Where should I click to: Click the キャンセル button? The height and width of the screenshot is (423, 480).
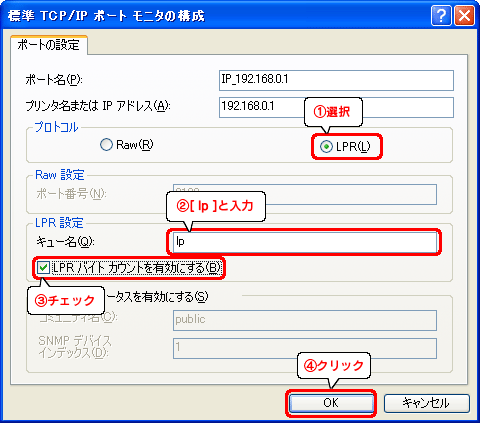pyautogui.click(x=427, y=403)
